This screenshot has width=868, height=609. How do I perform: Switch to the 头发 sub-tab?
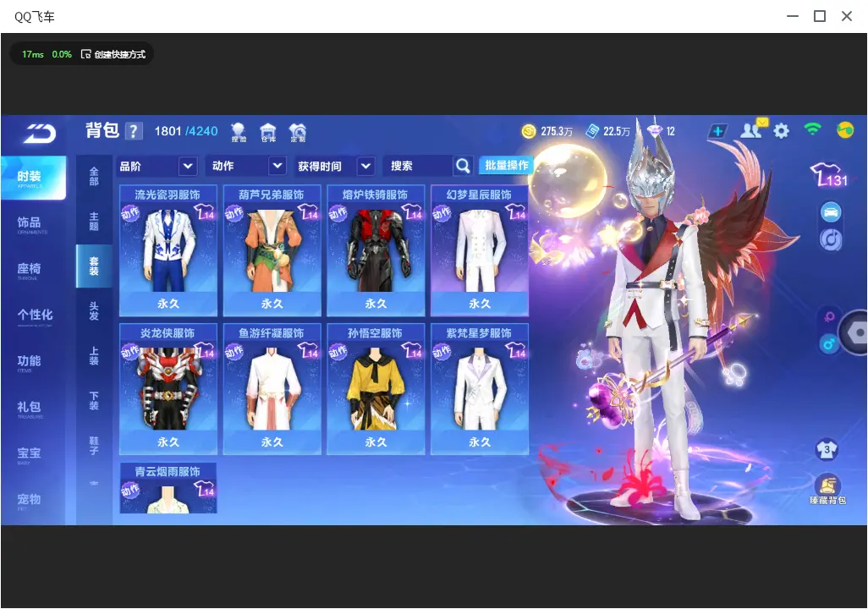[x=94, y=310]
